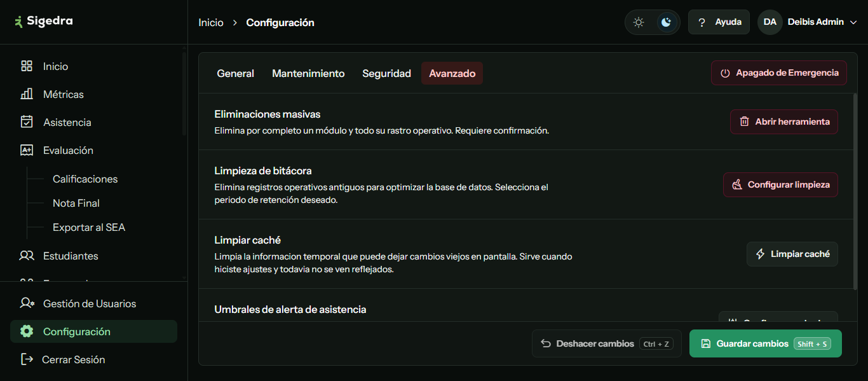868x381 pixels.
Task: Select Configuración in the sidebar
Action: click(x=93, y=331)
